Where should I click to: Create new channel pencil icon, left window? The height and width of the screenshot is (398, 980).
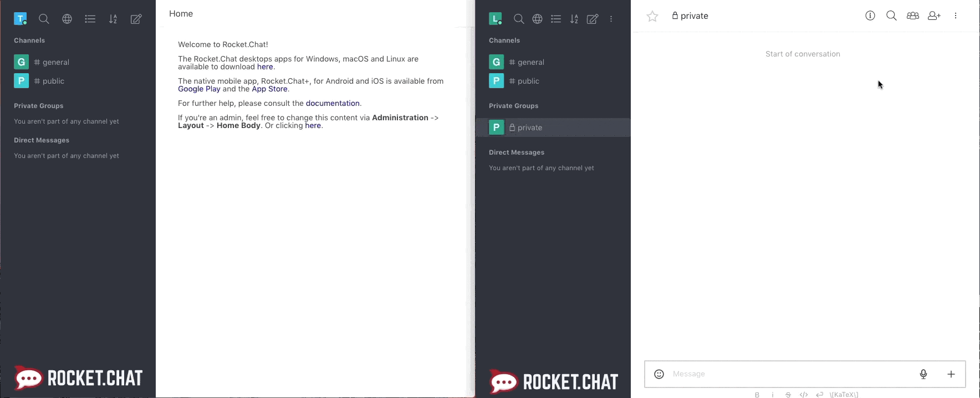coord(136,19)
